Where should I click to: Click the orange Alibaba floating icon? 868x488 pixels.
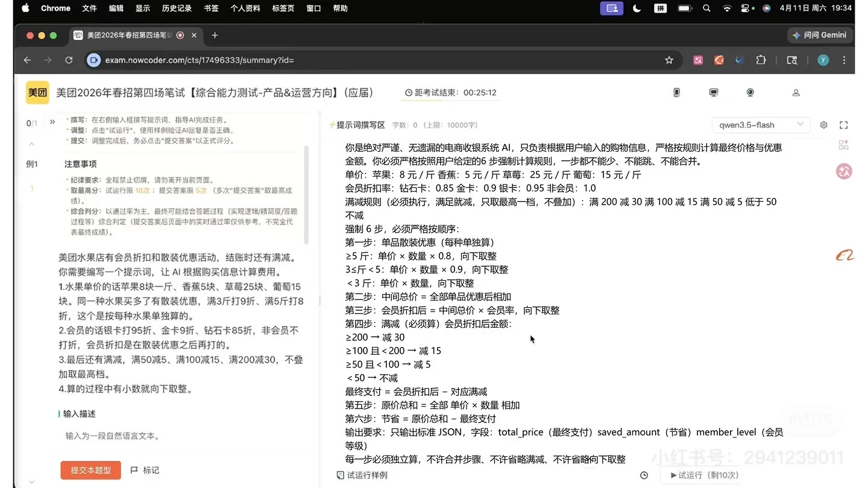click(x=844, y=256)
